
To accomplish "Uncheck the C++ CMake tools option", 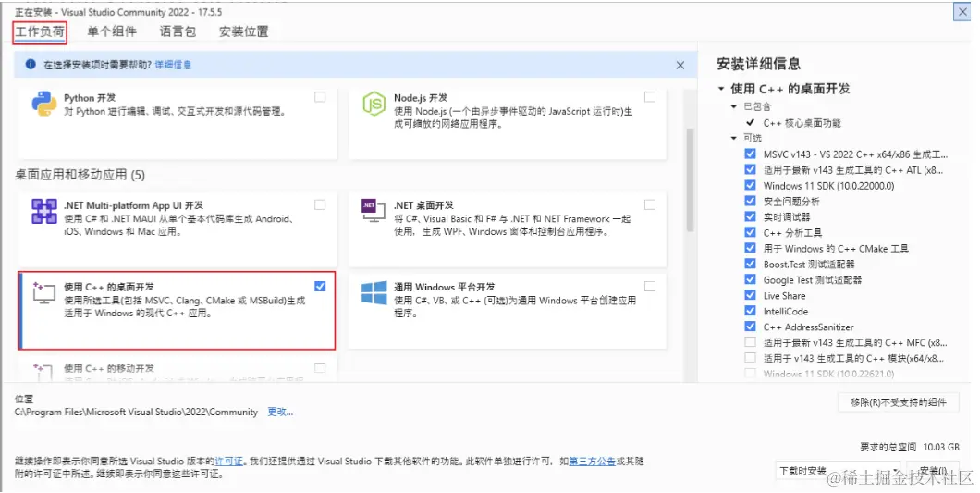I will tap(750, 248).
